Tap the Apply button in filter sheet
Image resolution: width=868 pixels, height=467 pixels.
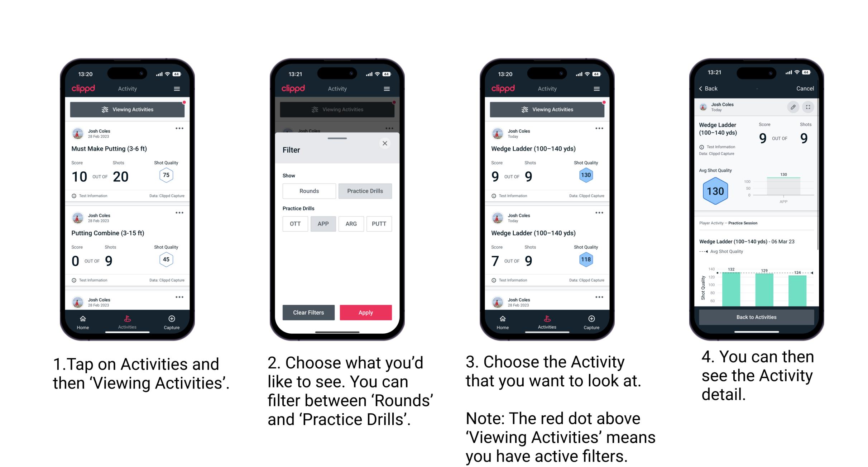click(366, 312)
